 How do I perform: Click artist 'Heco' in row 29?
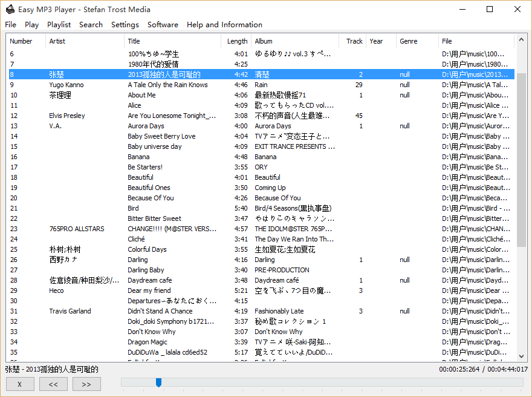click(x=56, y=290)
